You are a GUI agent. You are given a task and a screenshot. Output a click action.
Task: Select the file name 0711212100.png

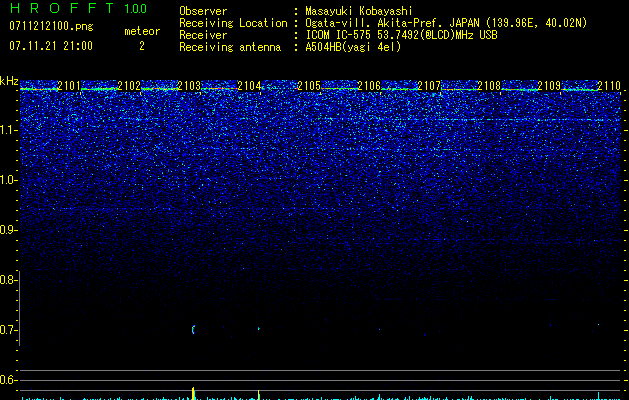(x=51, y=26)
